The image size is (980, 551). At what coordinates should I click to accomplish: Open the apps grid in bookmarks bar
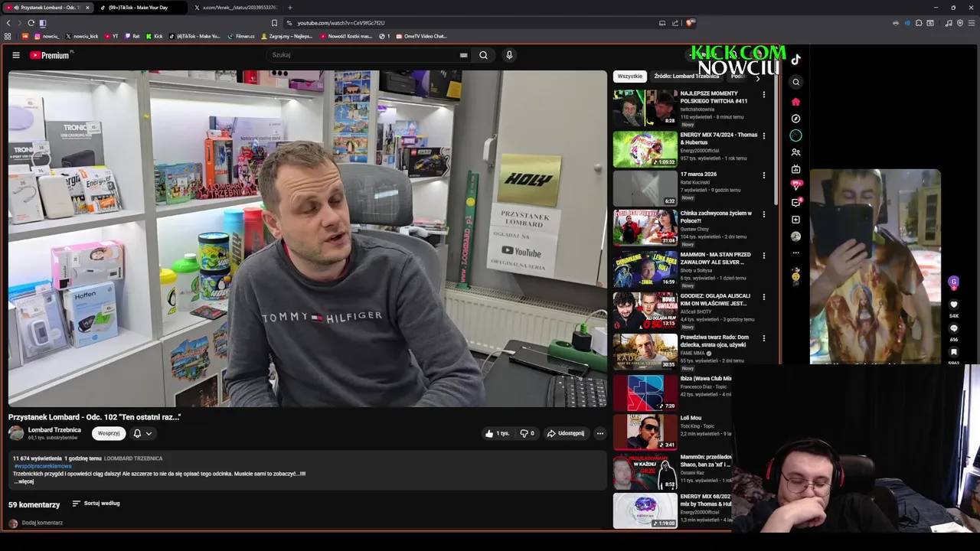point(8,36)
